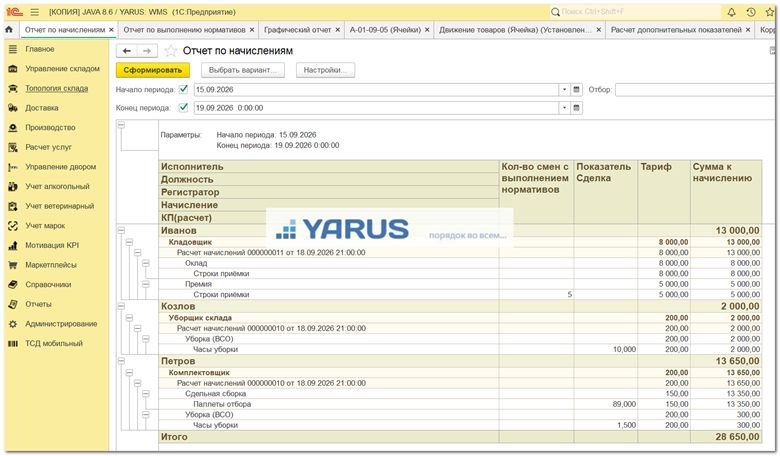Collapse the Иванов group
This screenshot has height=456, width=780.
(x=121, y=230)
